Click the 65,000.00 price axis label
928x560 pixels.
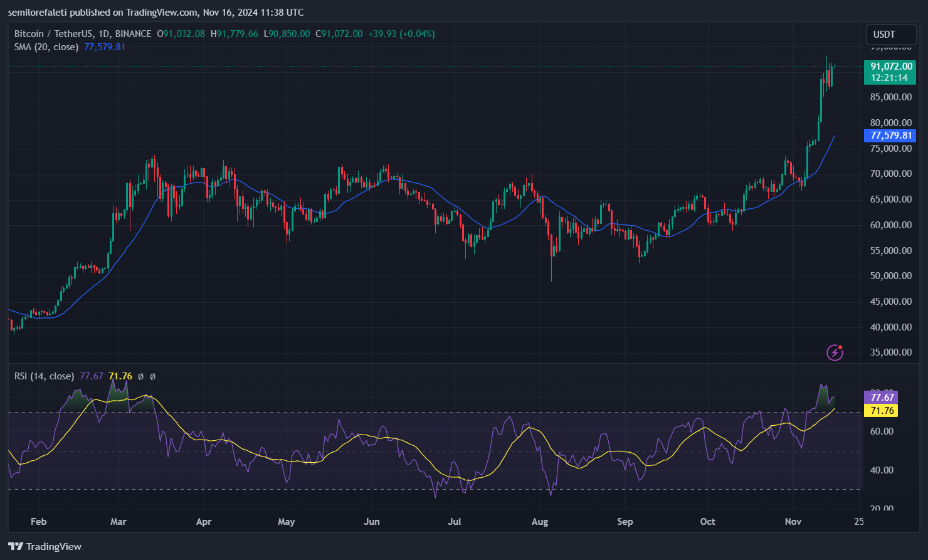(891, 199)
